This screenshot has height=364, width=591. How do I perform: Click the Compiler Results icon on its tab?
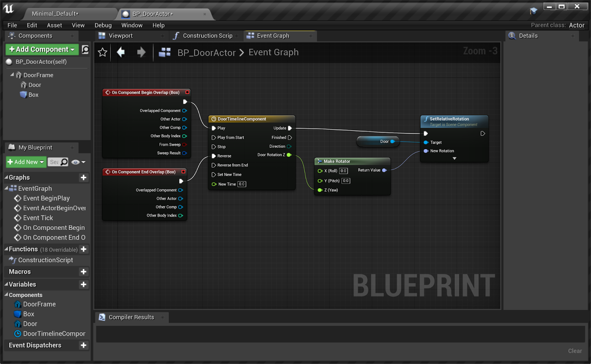pyautogui.click(x=102, y=317)
